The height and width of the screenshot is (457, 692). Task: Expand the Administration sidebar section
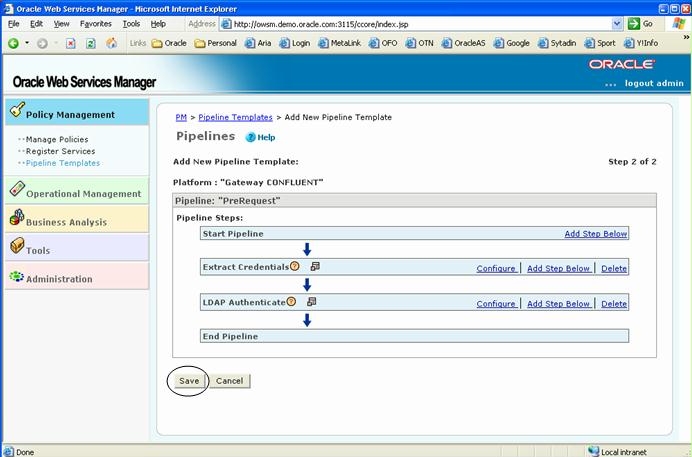(x=59, y=279)
